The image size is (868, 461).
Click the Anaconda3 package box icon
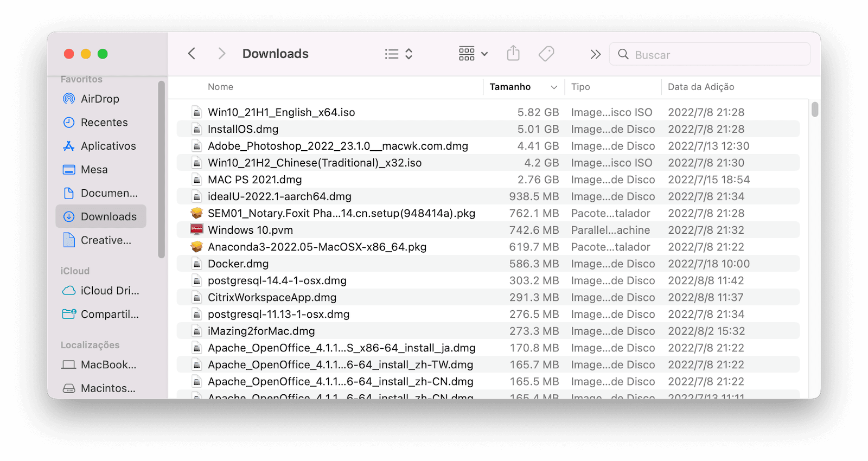click(196, 247)
